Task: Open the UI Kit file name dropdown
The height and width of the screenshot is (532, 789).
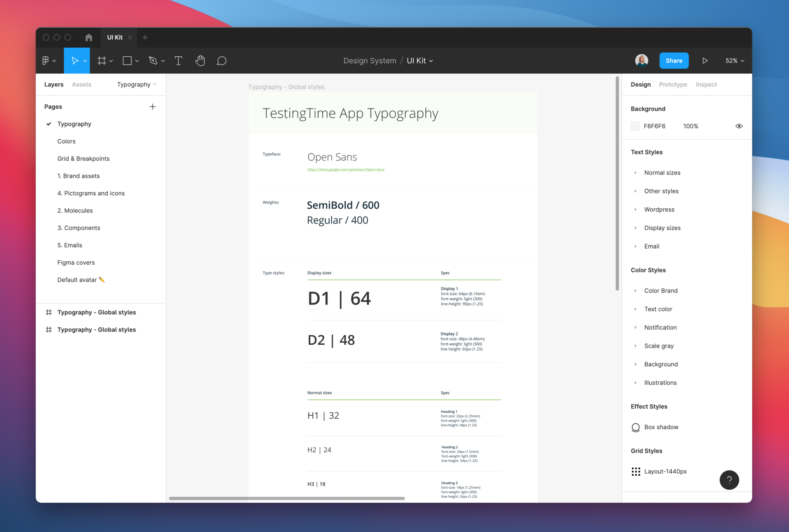Action: (x=419, y=60)
